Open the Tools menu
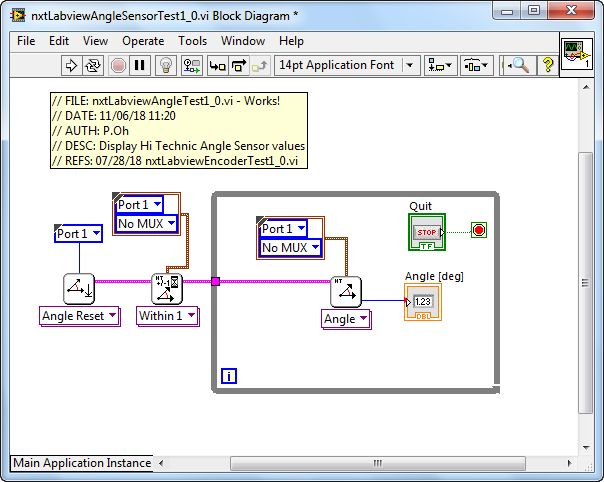 pos(193,41)
